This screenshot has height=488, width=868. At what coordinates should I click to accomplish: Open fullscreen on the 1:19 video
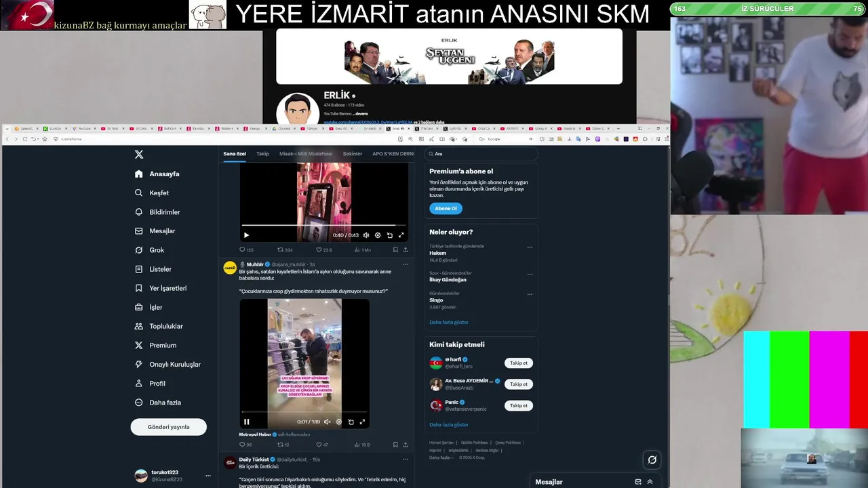(x=362, y=422)
